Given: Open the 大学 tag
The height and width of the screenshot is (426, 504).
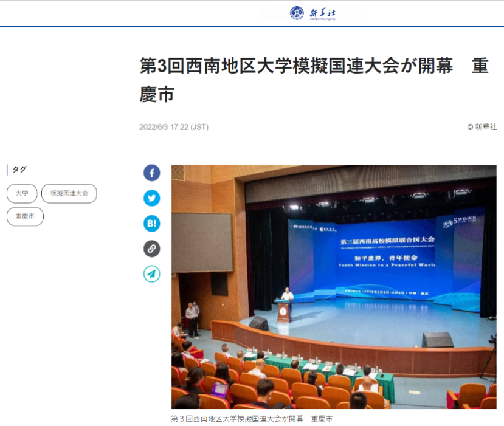Looking at the screenshot, I should point(22,193).
